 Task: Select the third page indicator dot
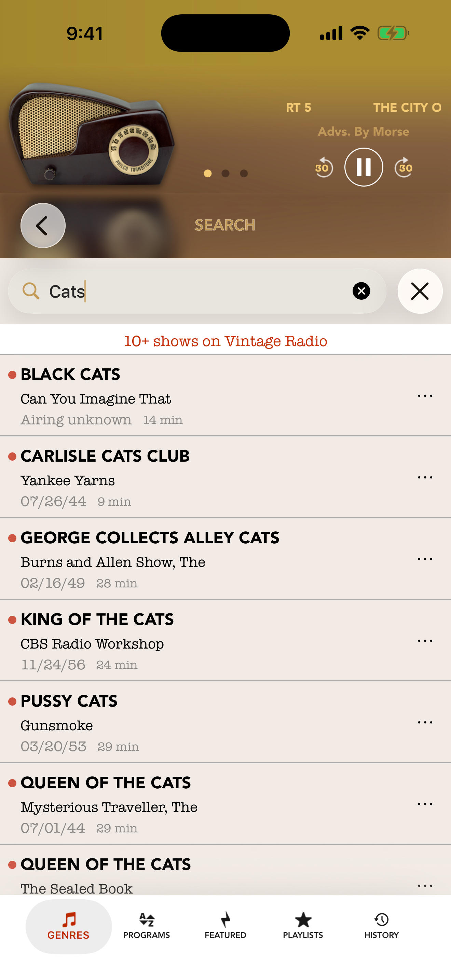pos(244,174)
